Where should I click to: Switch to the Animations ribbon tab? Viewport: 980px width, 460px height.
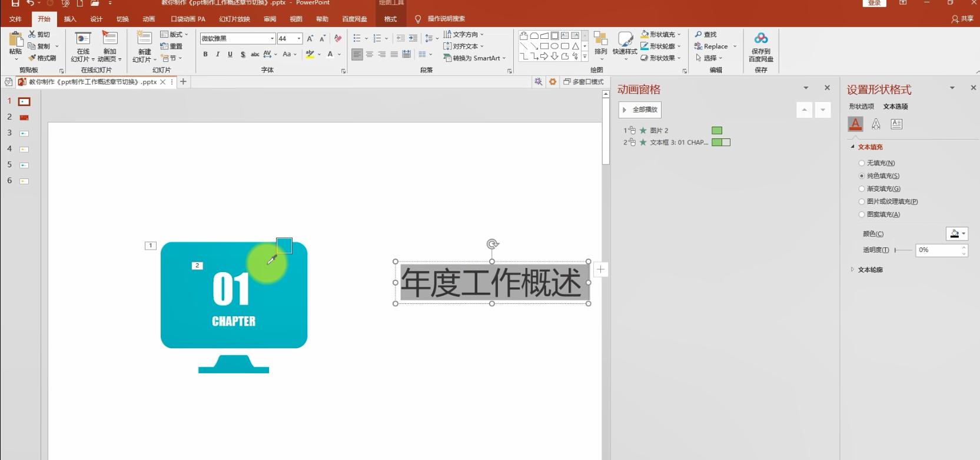pyautogui.click(x=148, y=19)
